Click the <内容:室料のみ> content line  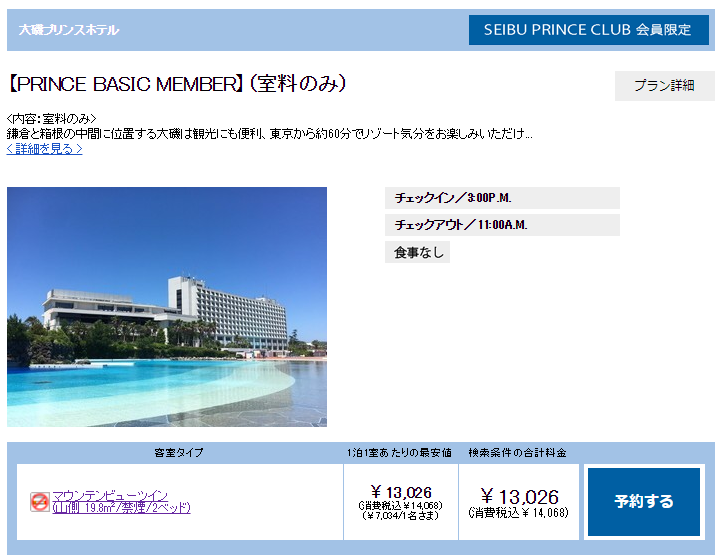52,119
